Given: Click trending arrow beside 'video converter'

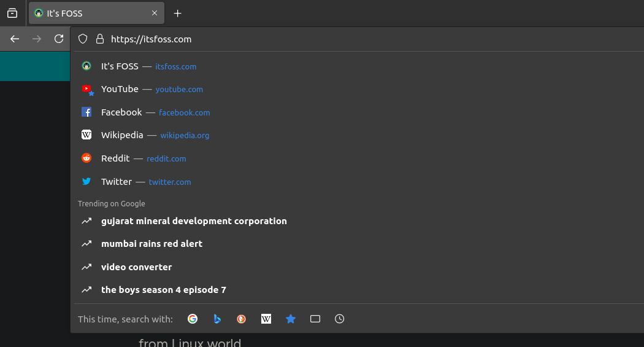Looking at the screenshot, I should 86,267.
